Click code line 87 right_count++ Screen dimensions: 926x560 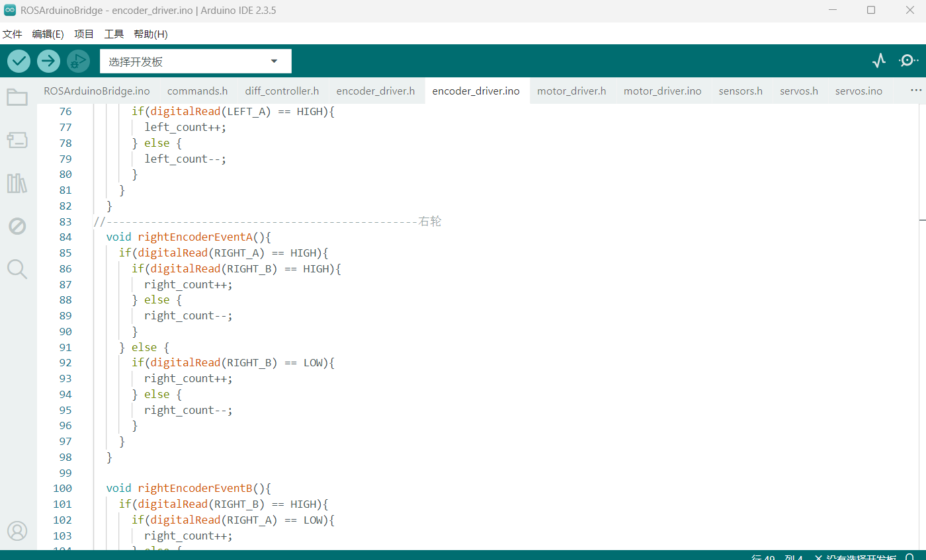(189, 284)
